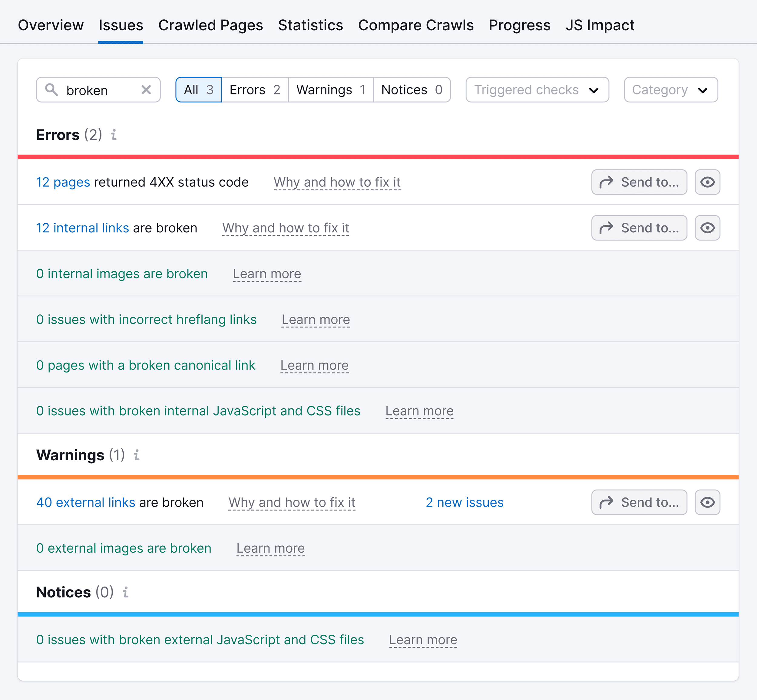Filter by All 3 issues
This screenshot has width=757, height=700.
[199, 90]
